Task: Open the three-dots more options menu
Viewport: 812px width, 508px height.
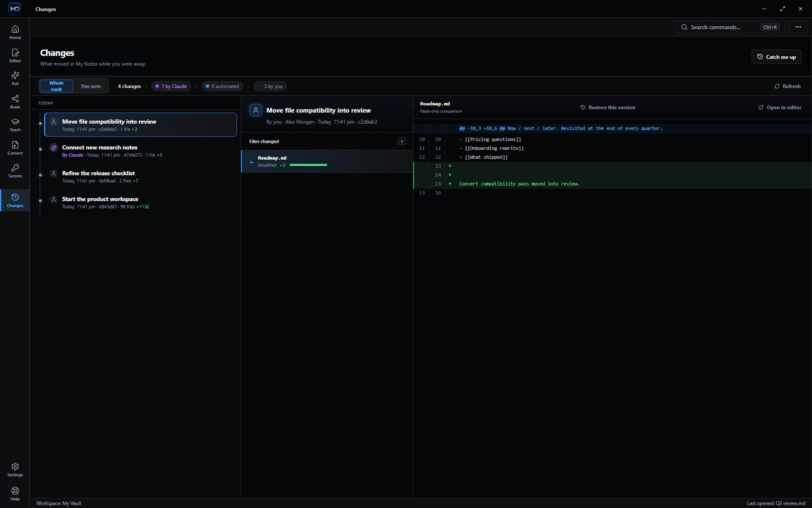Action: click(798, 27)
